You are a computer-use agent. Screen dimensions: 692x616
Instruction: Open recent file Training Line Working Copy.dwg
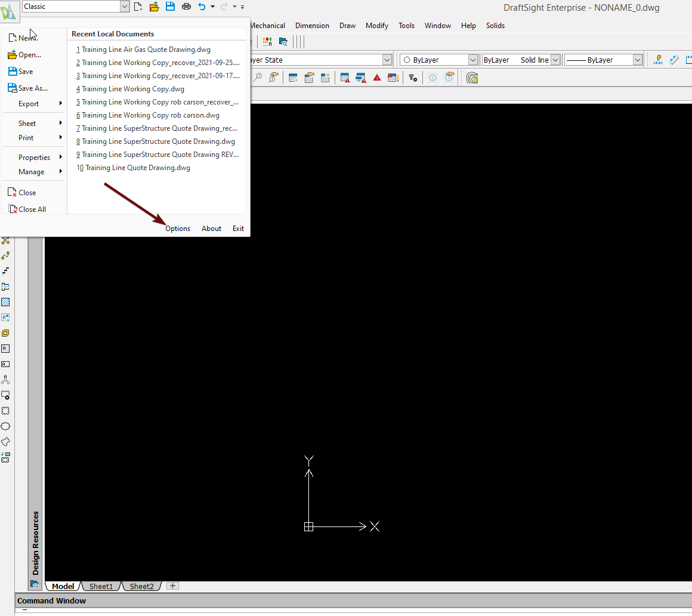[130, 89]
